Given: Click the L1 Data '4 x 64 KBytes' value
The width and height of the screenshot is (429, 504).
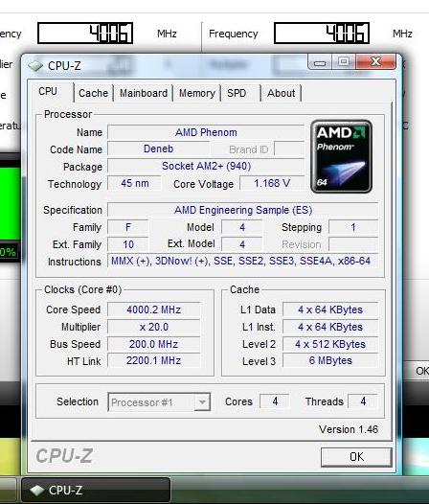Looking at the screenshot, I should (330, 309).
